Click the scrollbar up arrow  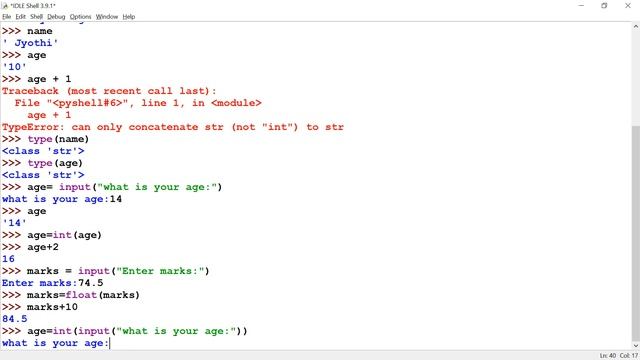point(636,27)
